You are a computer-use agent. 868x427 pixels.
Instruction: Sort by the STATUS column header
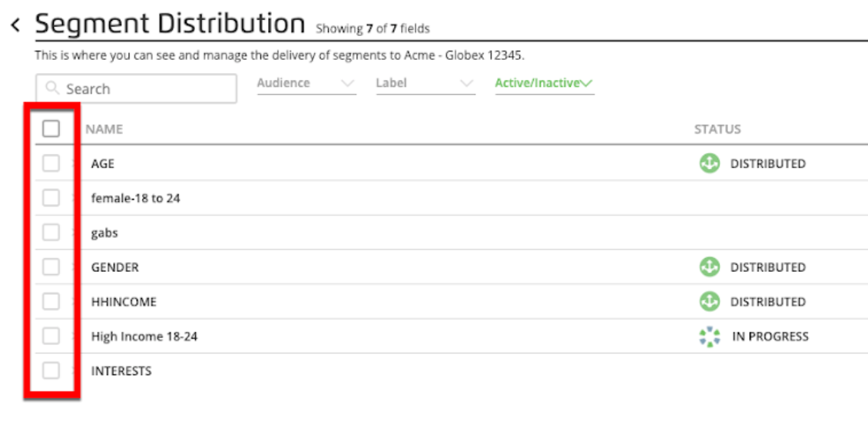coord(717,129)
